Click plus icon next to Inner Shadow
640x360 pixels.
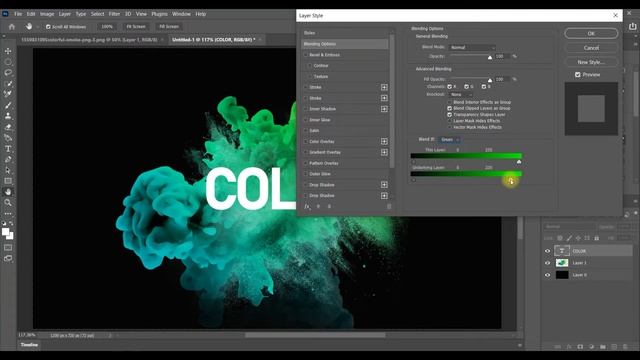pos(384,109)
